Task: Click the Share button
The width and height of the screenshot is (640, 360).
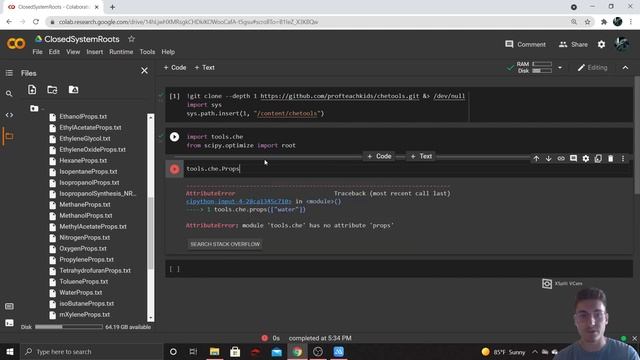Action: pos(573,44)
